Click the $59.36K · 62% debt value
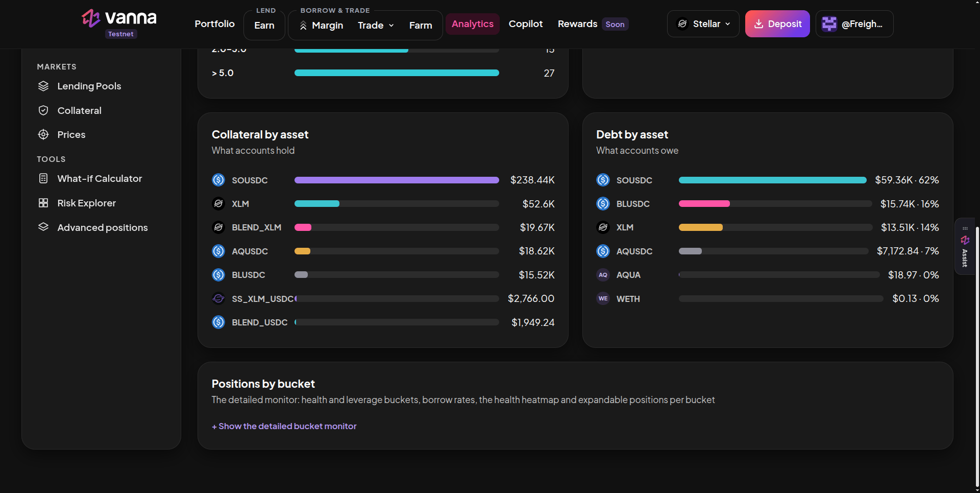This screenshot has height=493, width=980. 907,180
